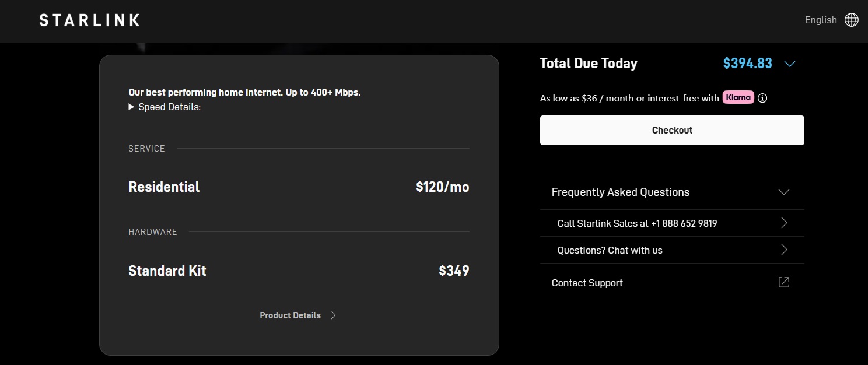Screen dimensions: 868x365
Task: Select English language option
Action: coord(820,20)
